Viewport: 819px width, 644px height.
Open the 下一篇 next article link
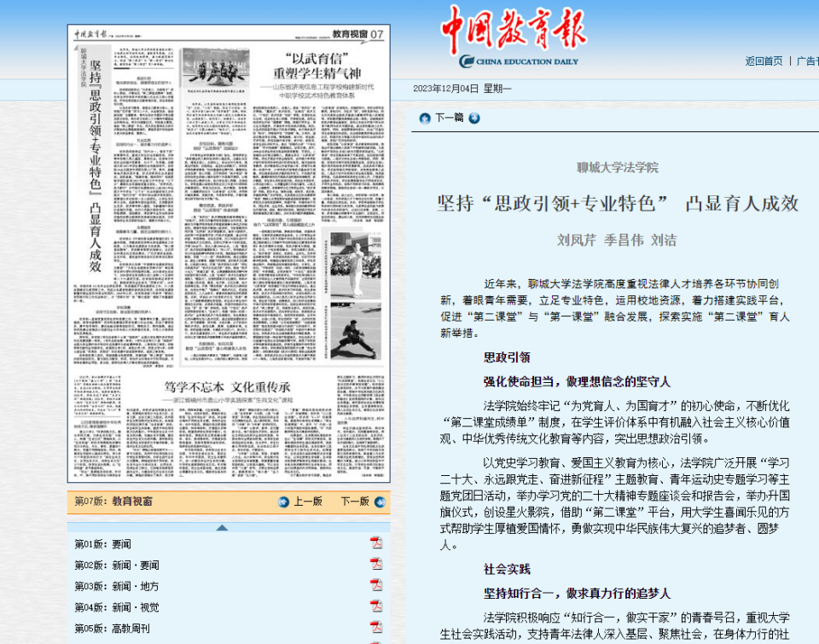[449, 118]
